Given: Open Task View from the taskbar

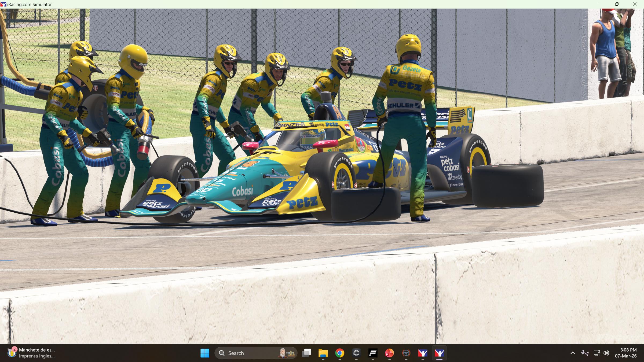Looking at the screenshot, I should click(x=307, y=353).
